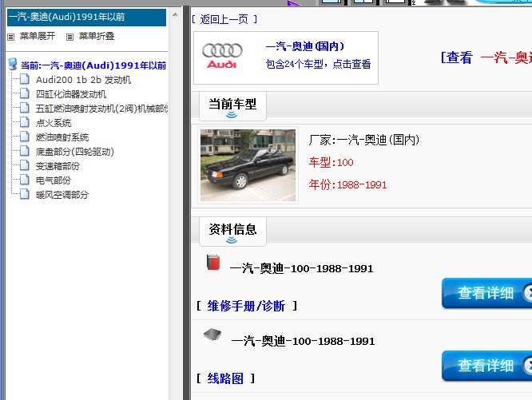Click page icon beside 底盘部分(四轮驱动)

coord(25,151)
